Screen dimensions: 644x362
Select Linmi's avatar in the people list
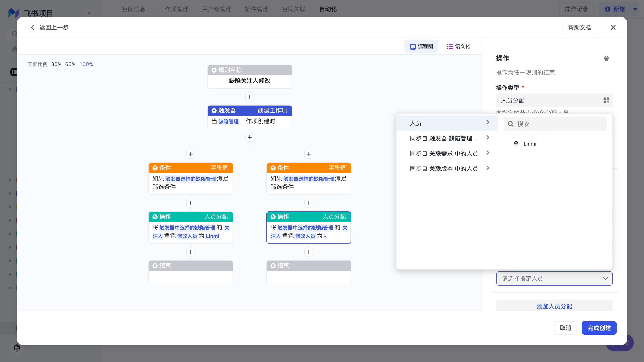coord(516,144)
